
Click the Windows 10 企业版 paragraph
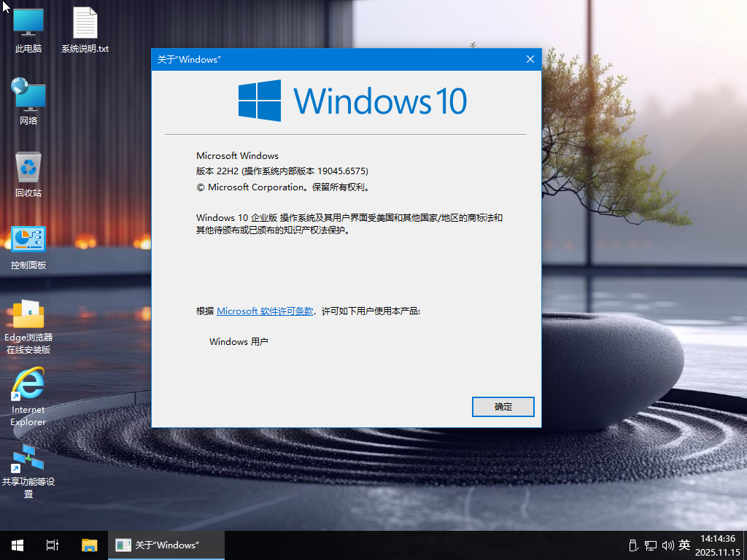coord(349,224)
